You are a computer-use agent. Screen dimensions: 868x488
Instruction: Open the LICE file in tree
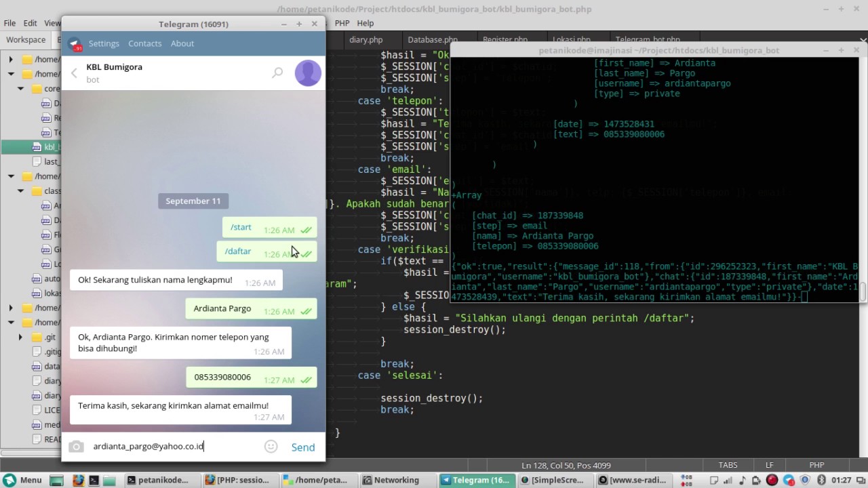pyautogui.click(x=46, y=410)
